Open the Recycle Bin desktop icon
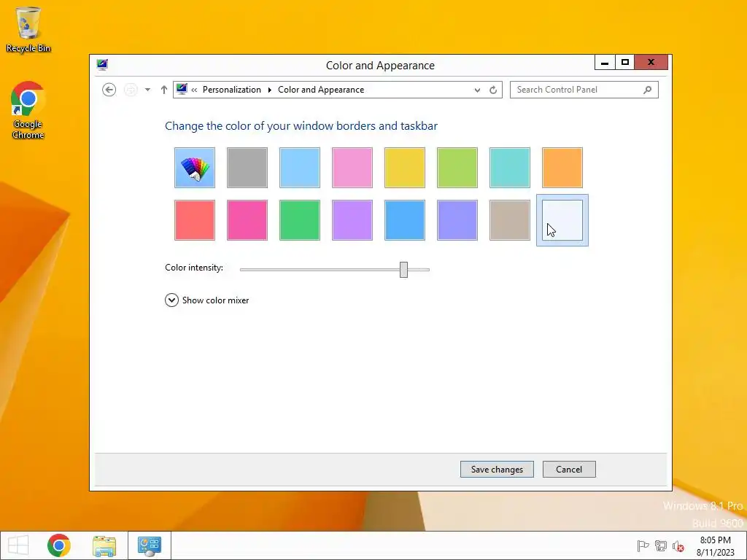747x560 pixels. (x=28, y=29)
